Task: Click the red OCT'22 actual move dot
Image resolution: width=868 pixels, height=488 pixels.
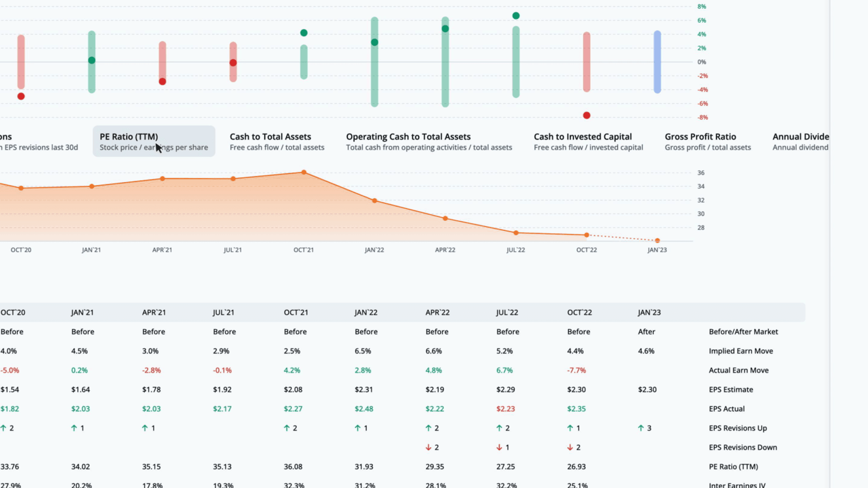Action: pyautogui.click(x=586, y=115)
